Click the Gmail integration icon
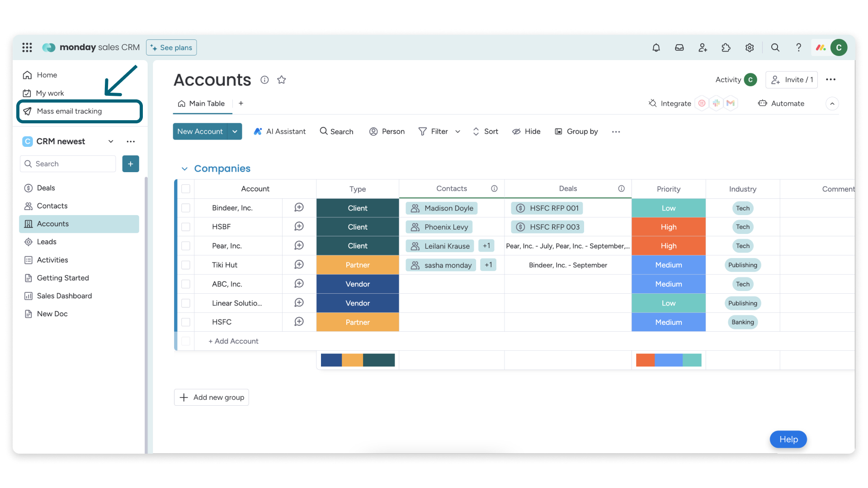 (x=731, y=103)
